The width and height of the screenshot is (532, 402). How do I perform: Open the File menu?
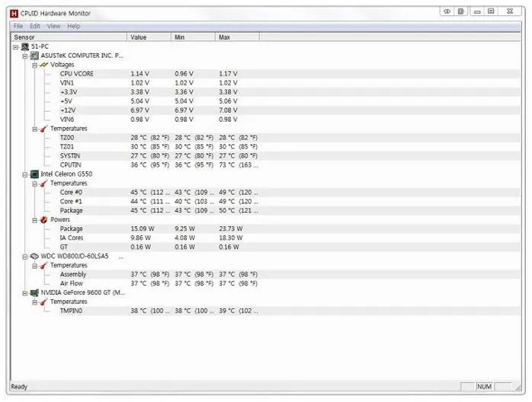coord(18,26)
